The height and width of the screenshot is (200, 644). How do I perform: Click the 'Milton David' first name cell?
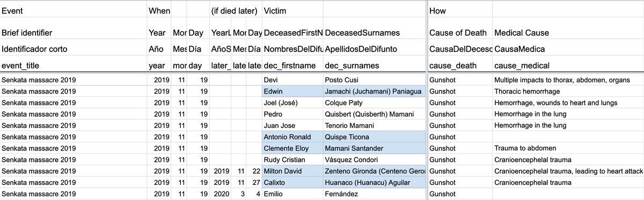tap(292, 171)
